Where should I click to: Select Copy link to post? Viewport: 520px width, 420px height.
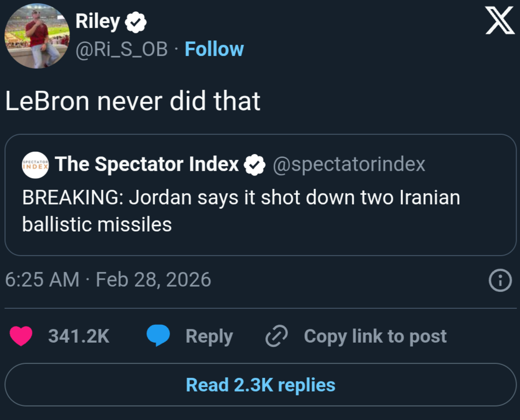(x=375, y=336)
